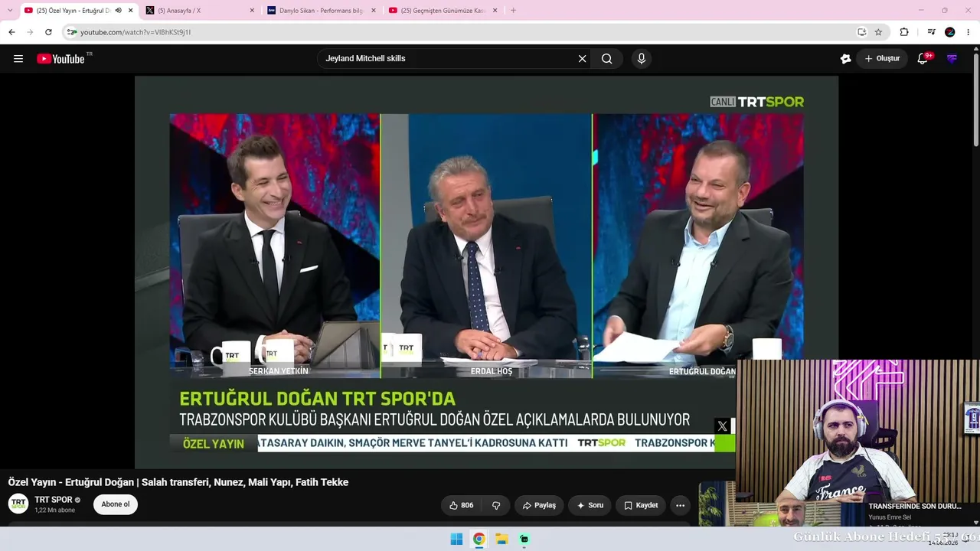Like the video (806 likes)

tap(461, 505)
